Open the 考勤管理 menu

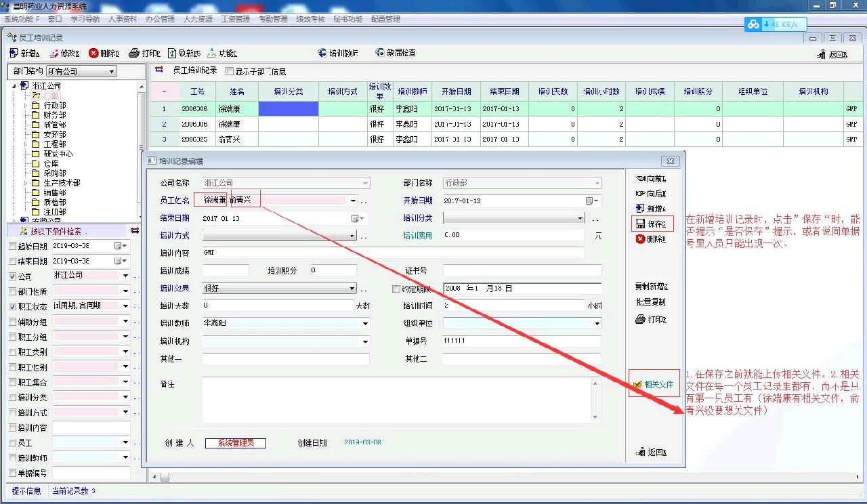[272, 19]
